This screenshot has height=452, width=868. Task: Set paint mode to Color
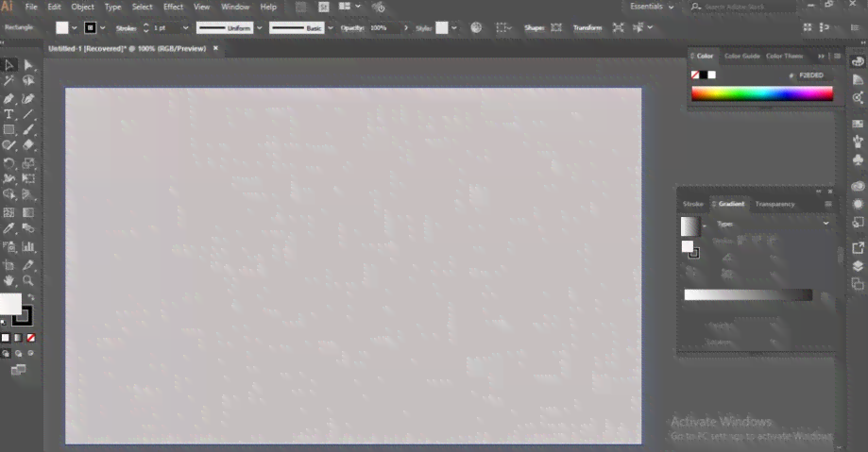[6, 338]
